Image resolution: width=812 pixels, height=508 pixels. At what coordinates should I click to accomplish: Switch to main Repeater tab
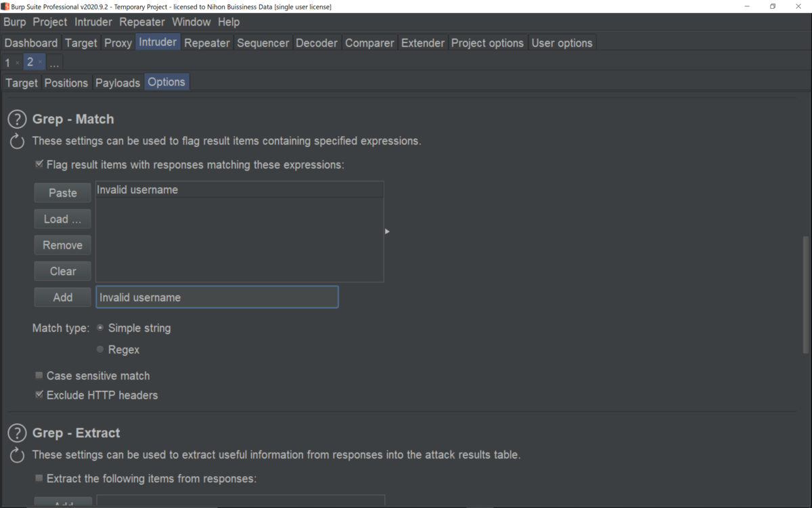[x=207, y=43]
